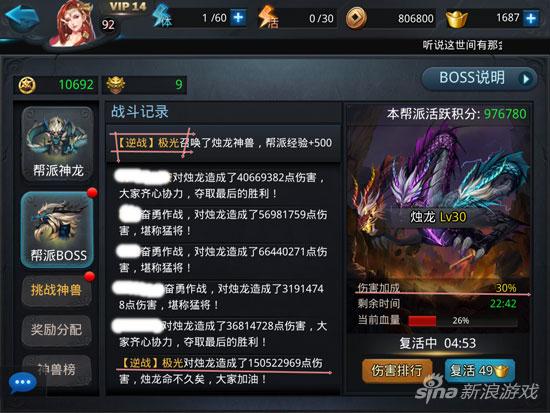The height and width of the screenshot is (413, 550).
Task: Add stamina with the plus beside 1/60
Action: tap(238, 18)
